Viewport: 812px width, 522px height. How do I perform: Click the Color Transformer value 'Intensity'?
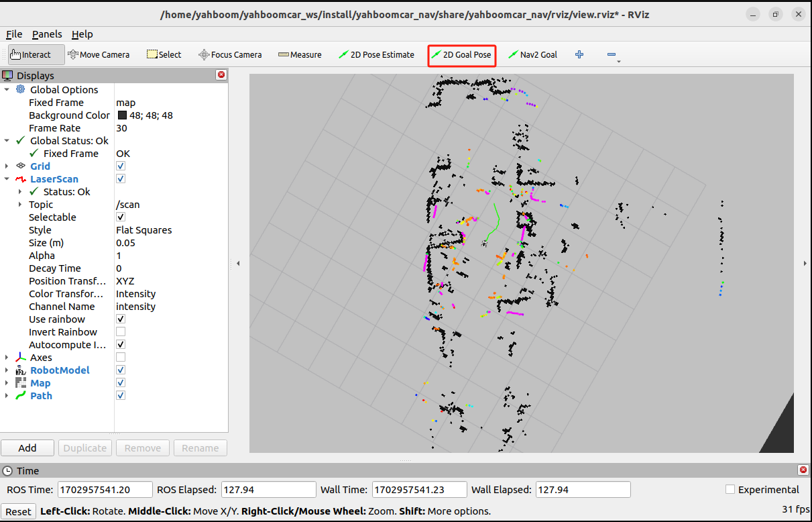point(135,294)
